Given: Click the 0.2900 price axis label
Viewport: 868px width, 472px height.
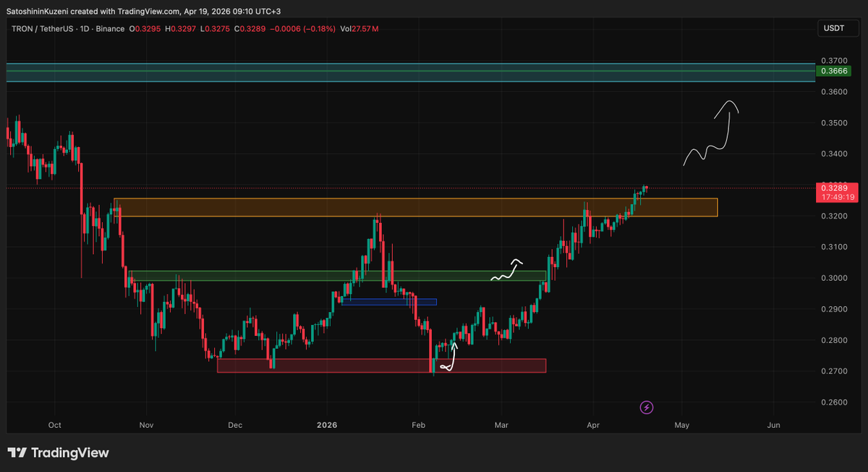Looking at the screenshot, I should tap(834, 309).
